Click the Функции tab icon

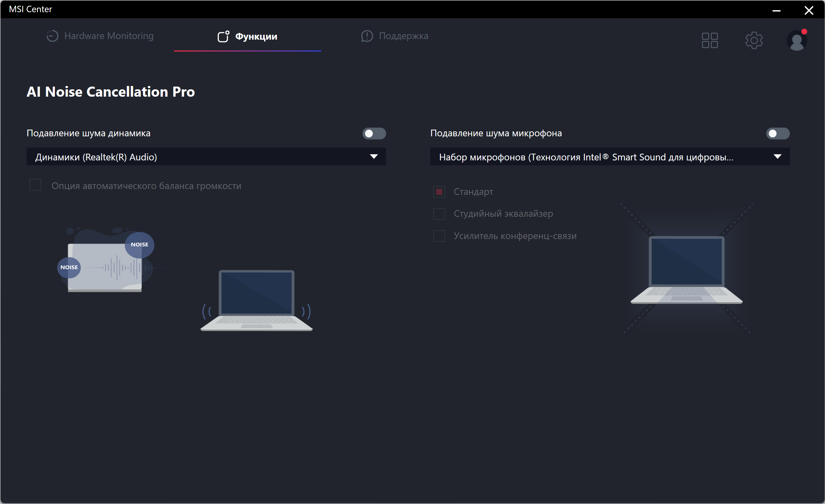[223, 36]
